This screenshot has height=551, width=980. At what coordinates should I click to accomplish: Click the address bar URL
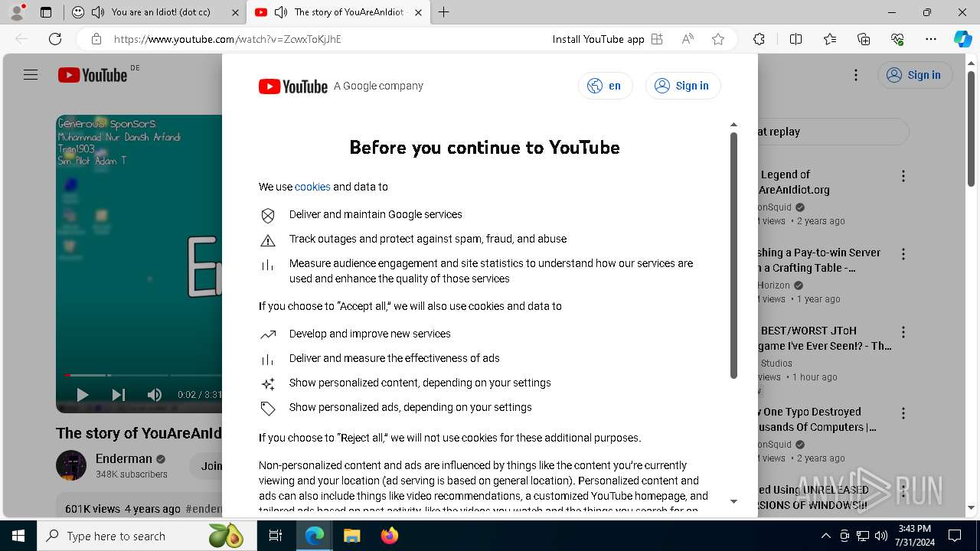[x=227, y=39]
